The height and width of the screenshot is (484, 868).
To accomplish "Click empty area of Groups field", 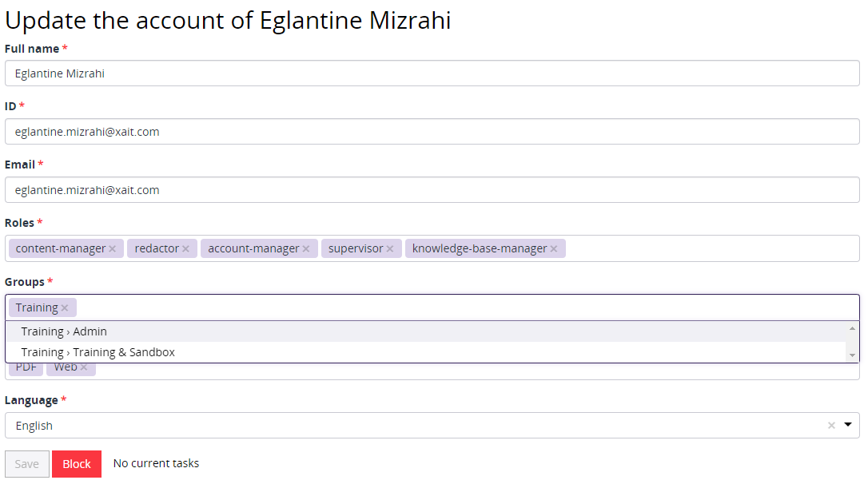I will (x=464, y=307).
